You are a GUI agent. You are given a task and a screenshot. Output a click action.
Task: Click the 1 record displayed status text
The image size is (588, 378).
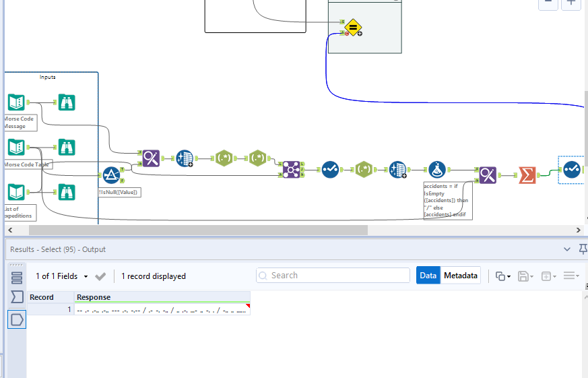[x=154, y=276]
